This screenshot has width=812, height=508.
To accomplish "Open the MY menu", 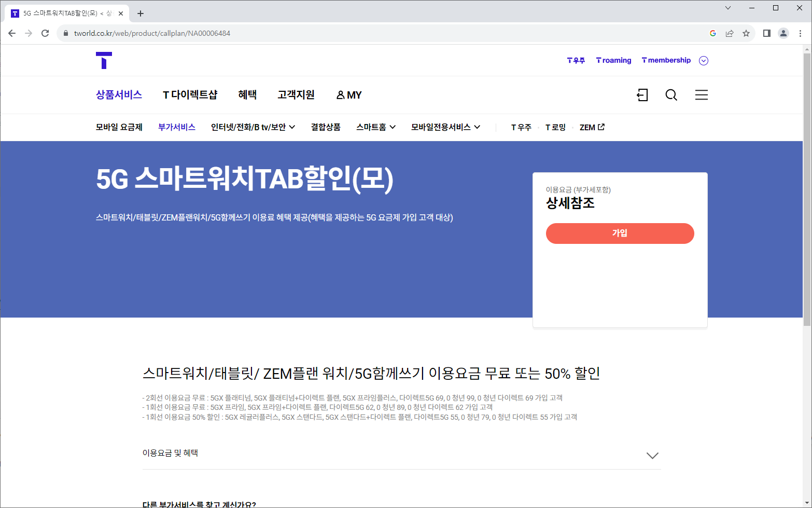I will [349, 95].
